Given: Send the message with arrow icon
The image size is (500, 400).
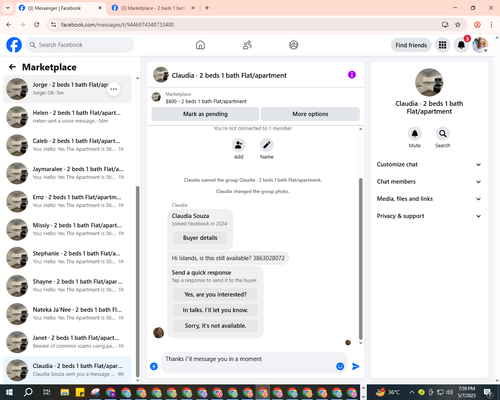Looking at the screenshot, I should pyautogui.click(x=356, y=366).
